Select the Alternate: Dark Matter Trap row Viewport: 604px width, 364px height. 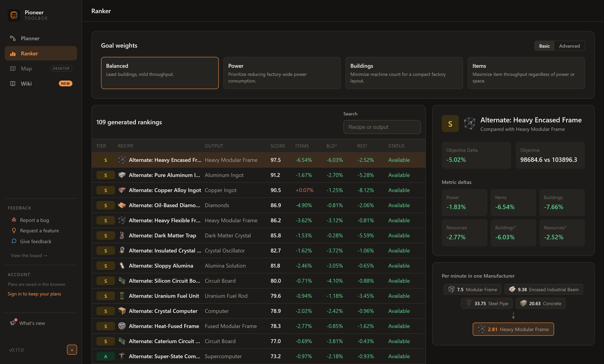click(x=258, y=235)
